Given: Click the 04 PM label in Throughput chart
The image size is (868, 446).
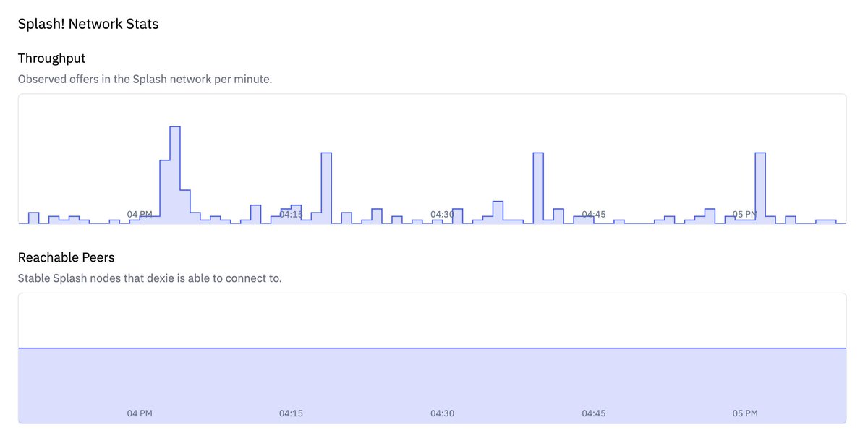Looking at the screenshot, I should [140, 215].
